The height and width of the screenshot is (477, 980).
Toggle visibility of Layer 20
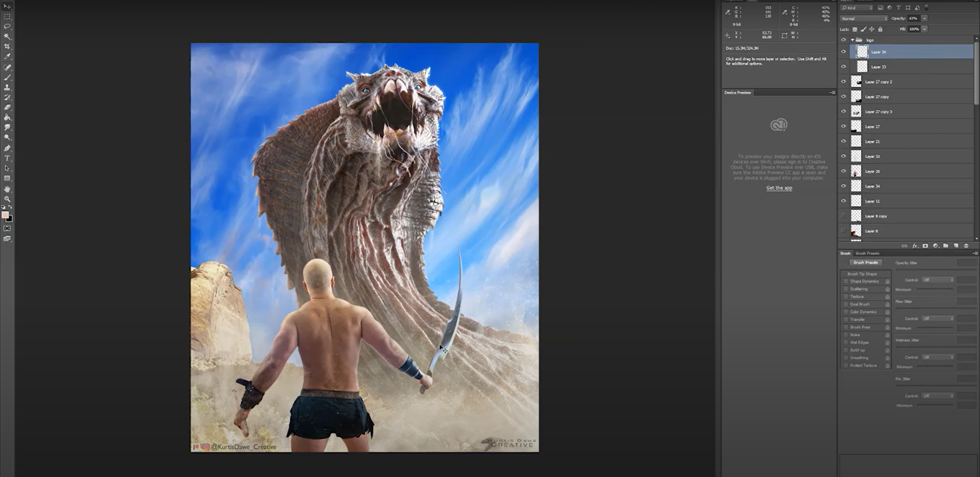[x=844, y=171]
